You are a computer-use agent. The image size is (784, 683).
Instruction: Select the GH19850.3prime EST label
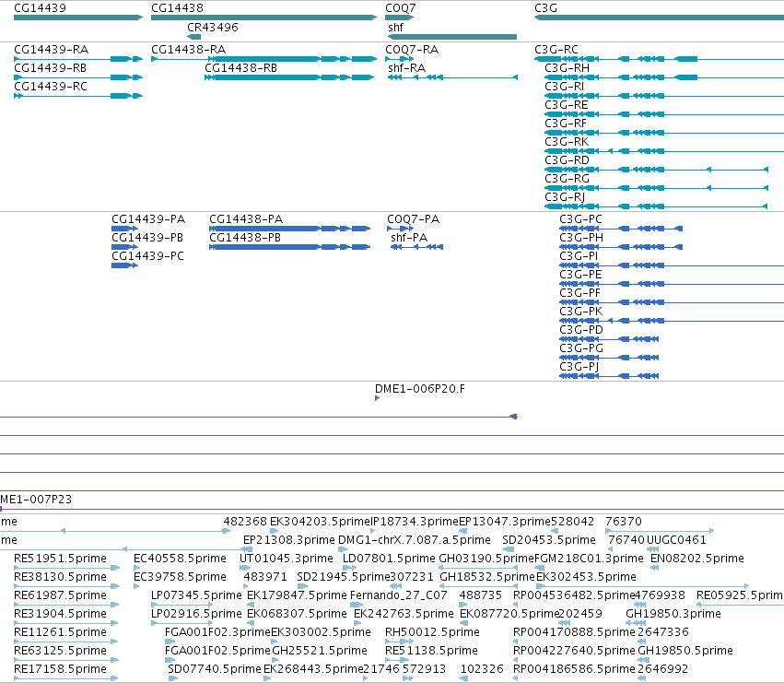point(673,614)
